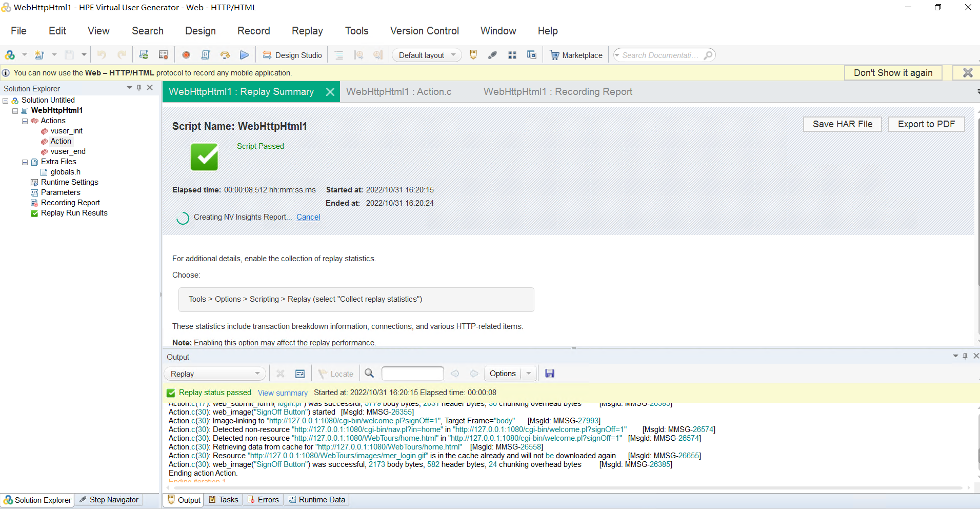This screenshot has width=980, height=509.
Task: Switch to the Errors tab
Action: click(x=263, y=500)
